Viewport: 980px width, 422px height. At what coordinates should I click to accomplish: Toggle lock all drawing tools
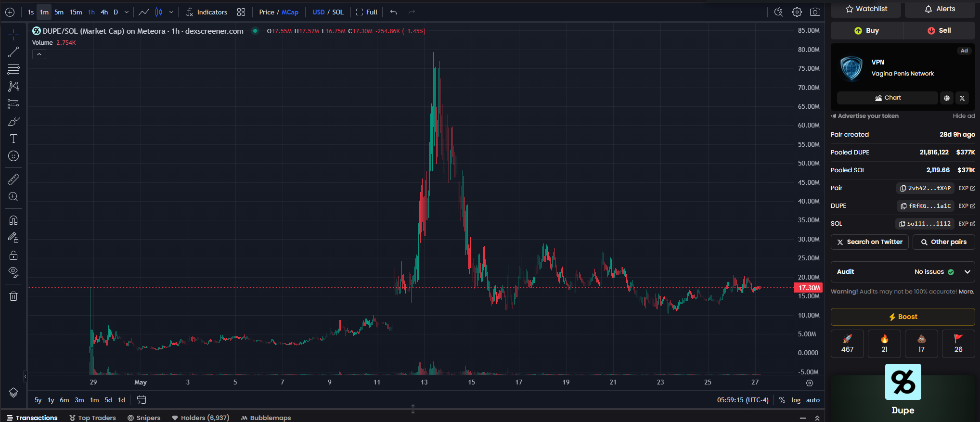pos(13,255)
